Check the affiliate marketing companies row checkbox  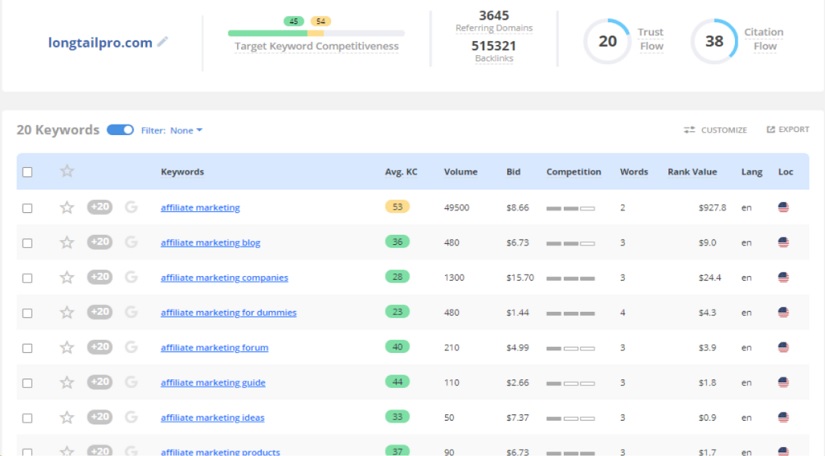[x=27, y=278]
